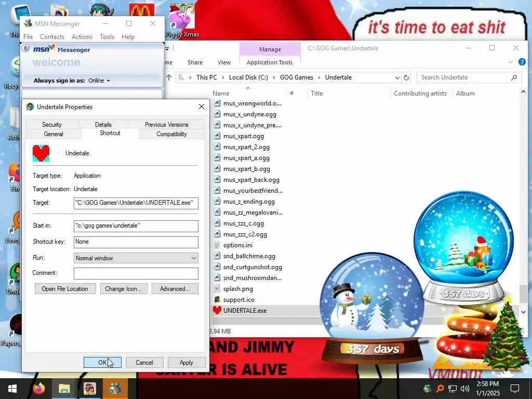Select mus_zzz_c2.ogg file
This screenshot has height=399, width=532.
245,234
